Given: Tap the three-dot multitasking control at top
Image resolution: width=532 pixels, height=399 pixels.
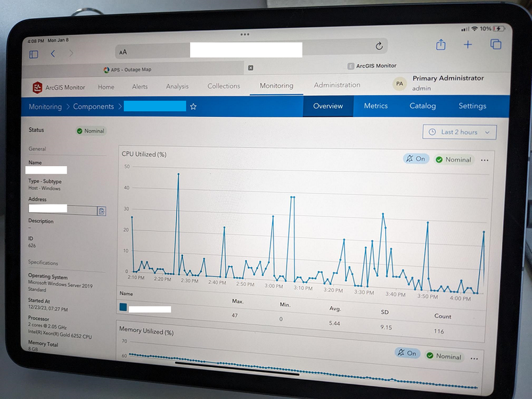Looking at the screenshot, I should [x=245, y=34].
